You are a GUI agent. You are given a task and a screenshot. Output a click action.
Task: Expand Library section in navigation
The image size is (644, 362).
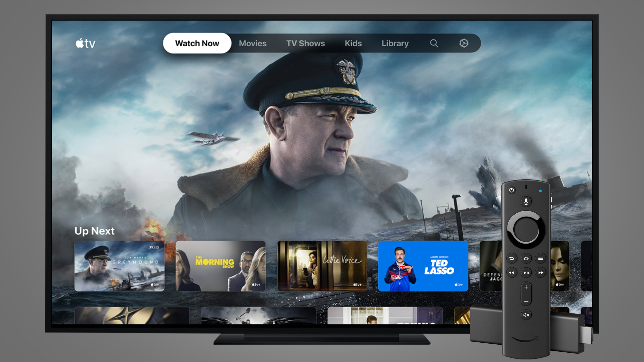[x=395, y=43]
